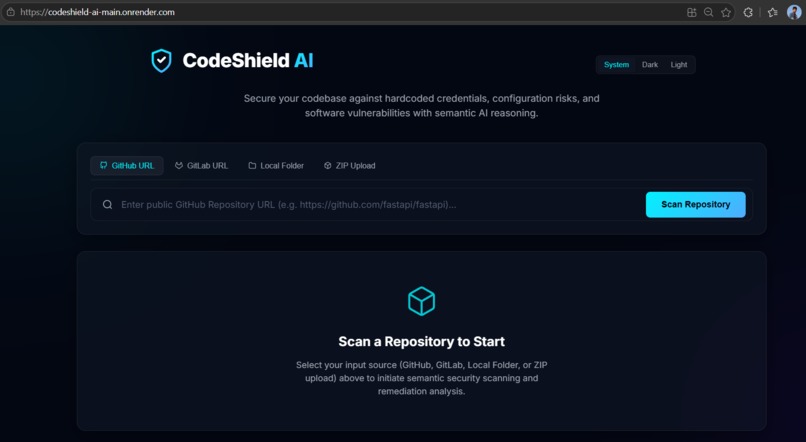806x442 pixels.
Task: Click the CodeShield AI title text
Action: [x=248, y=61]
